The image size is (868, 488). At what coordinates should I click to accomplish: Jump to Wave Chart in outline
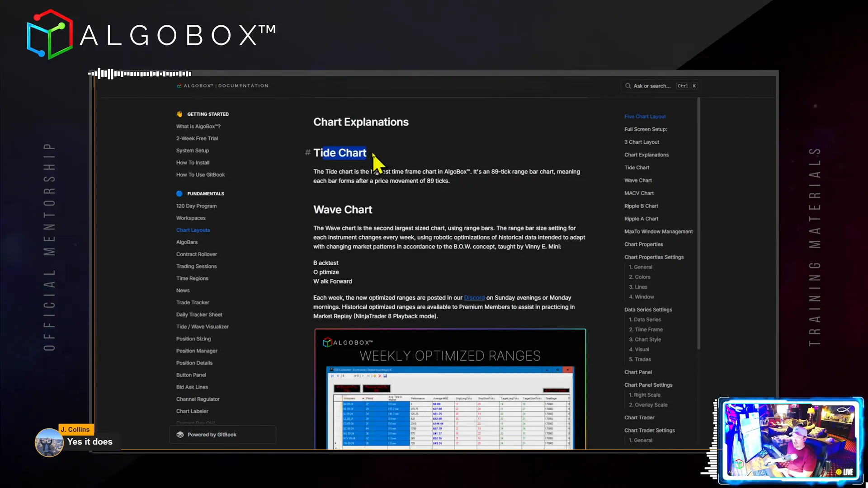pyautogui.click(x=638, y=180)
